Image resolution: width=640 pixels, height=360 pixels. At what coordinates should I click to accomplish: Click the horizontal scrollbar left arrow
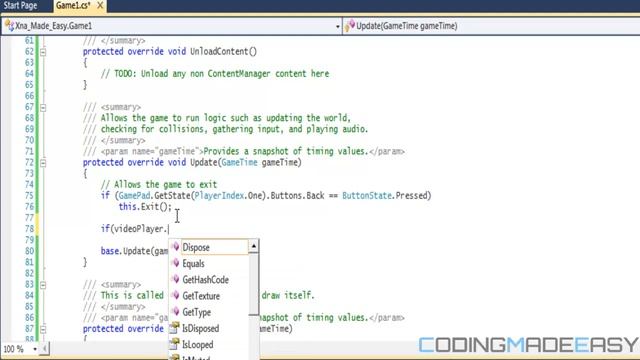(44, 349)
